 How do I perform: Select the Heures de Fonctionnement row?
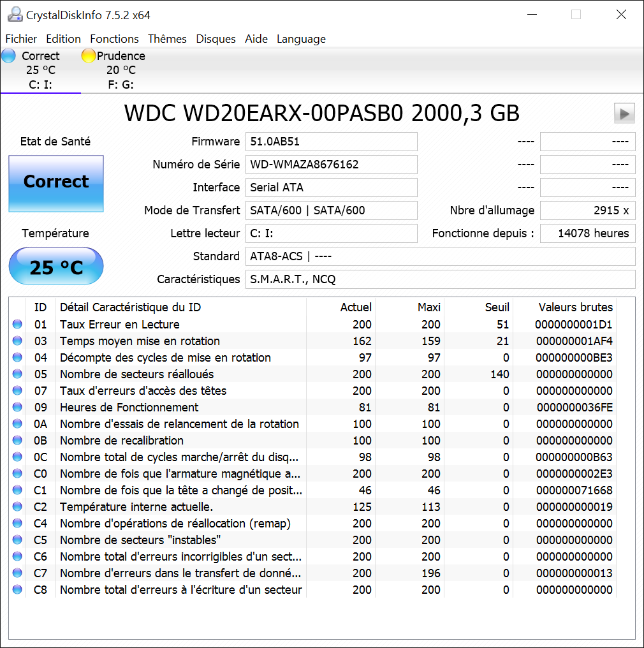tap(314, 408)
